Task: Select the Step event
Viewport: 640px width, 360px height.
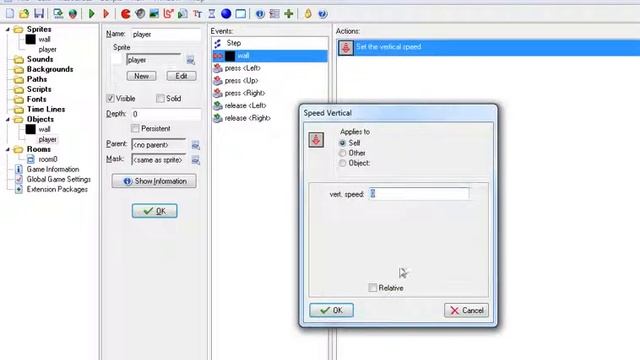Action: (269, 43)
